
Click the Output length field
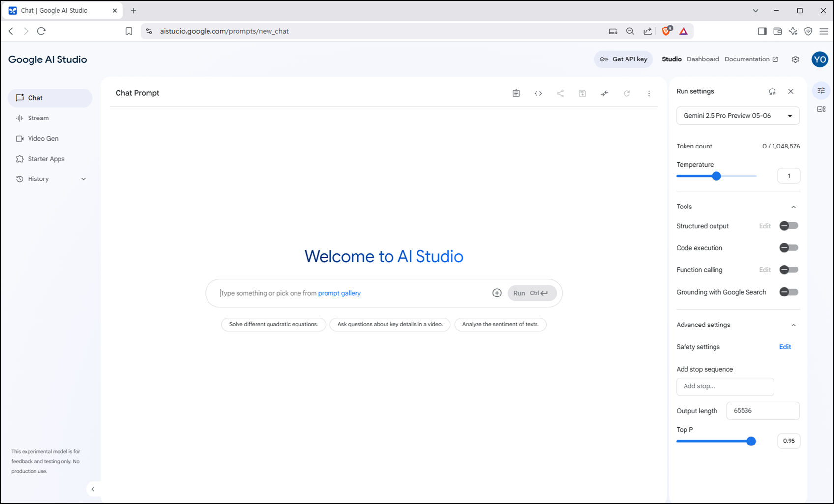(x=763, y=411)
